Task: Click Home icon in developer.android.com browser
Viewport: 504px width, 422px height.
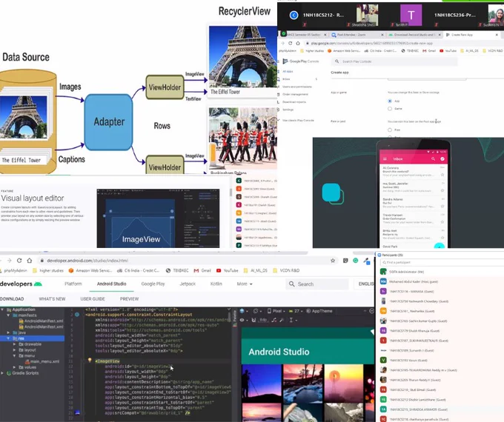Action: click(30, 261)
